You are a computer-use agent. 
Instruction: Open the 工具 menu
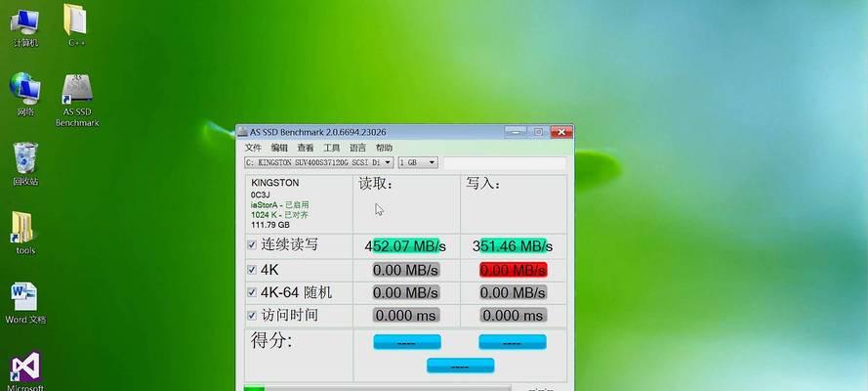pos(332,148)
